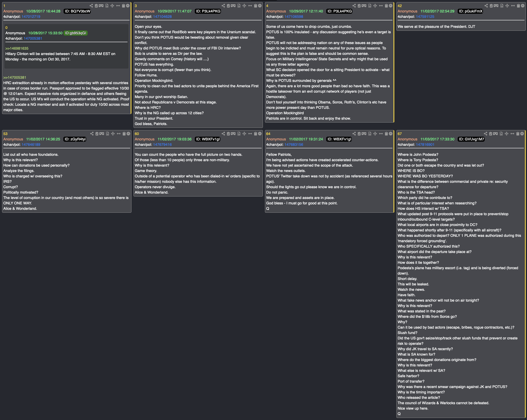
Task: Open 4chan post link 147104628
Action: click(162, 17)
